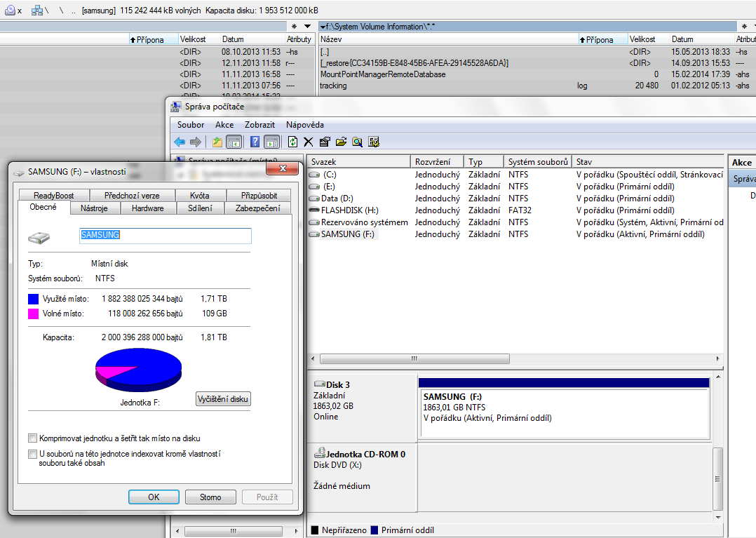This screenshot has width=756, height=538.
Task: Go back using the blue arrow in Správa počítače
Action: pos(180,142)
